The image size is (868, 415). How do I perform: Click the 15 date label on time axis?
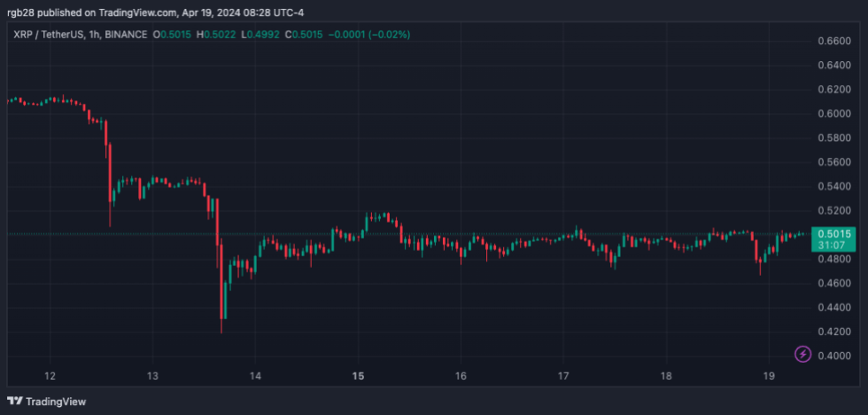tap(358, 375)
